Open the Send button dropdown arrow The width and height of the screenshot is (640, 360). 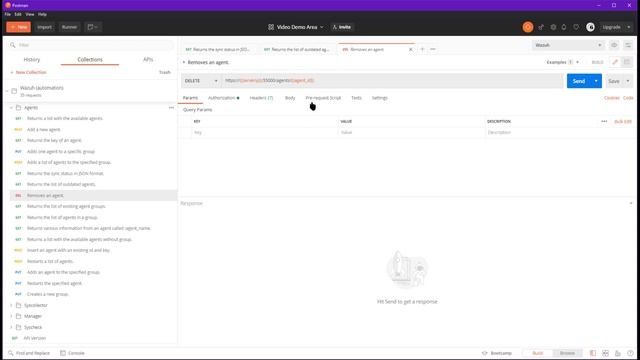pyautogui.click(x=596, y=81)
